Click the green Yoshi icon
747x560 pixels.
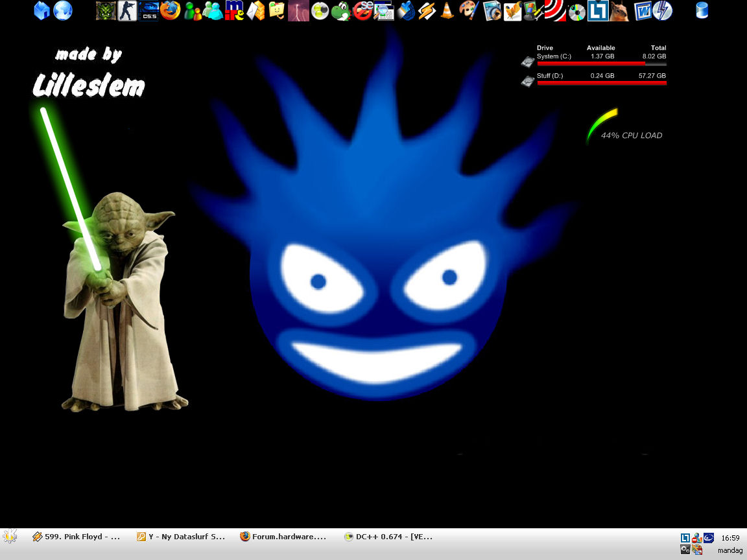click(340, 10)
